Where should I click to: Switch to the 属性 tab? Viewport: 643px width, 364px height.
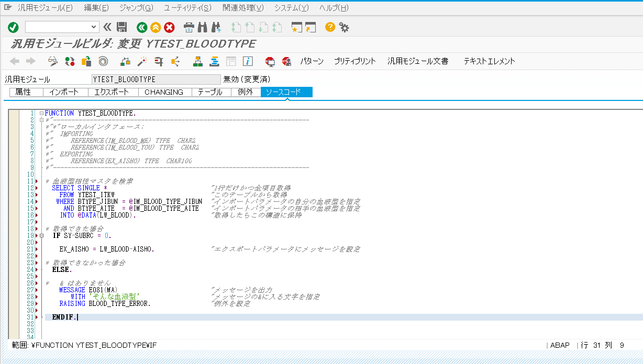click(x=26, y=92)
